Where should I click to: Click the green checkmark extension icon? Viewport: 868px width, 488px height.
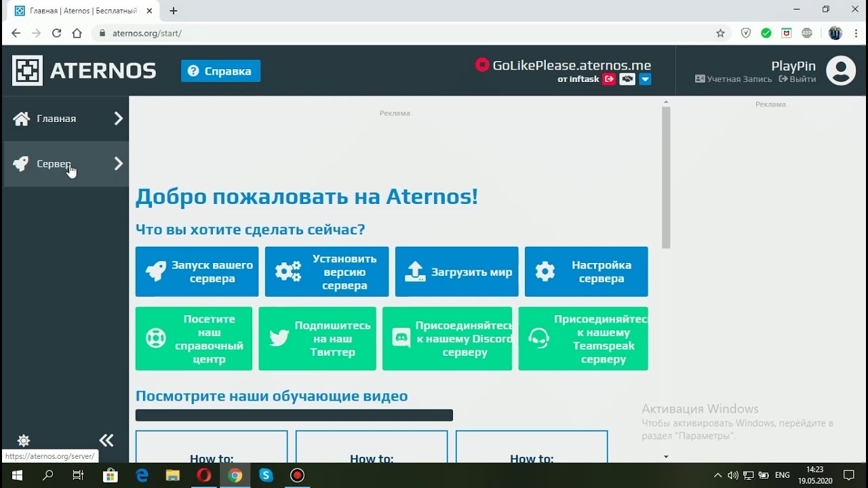[766, 33]
